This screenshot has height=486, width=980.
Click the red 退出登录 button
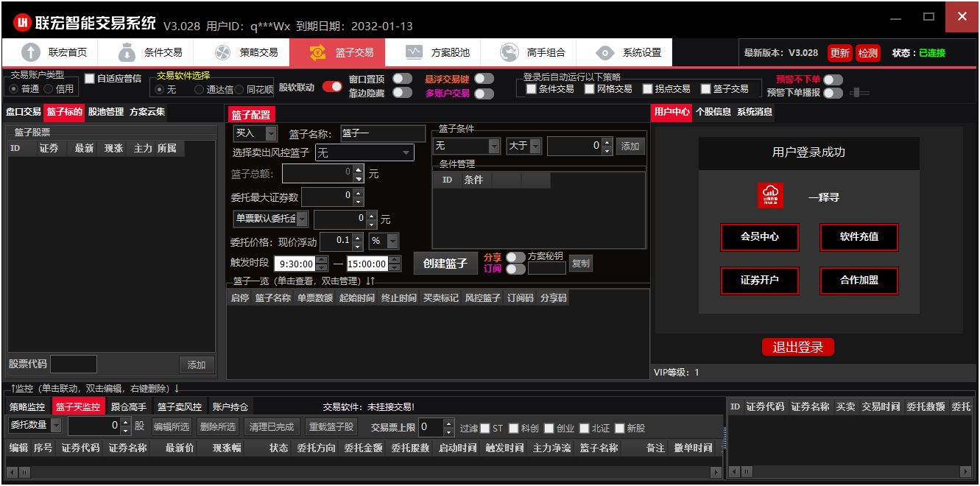pyautogui.click(x=797, y=348)
